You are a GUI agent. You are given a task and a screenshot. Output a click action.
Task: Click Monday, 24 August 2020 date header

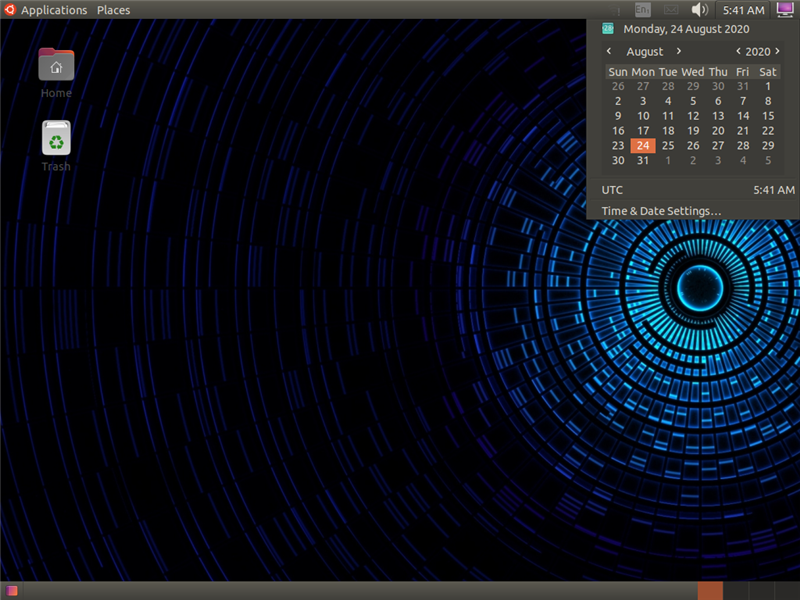(686, 29)
